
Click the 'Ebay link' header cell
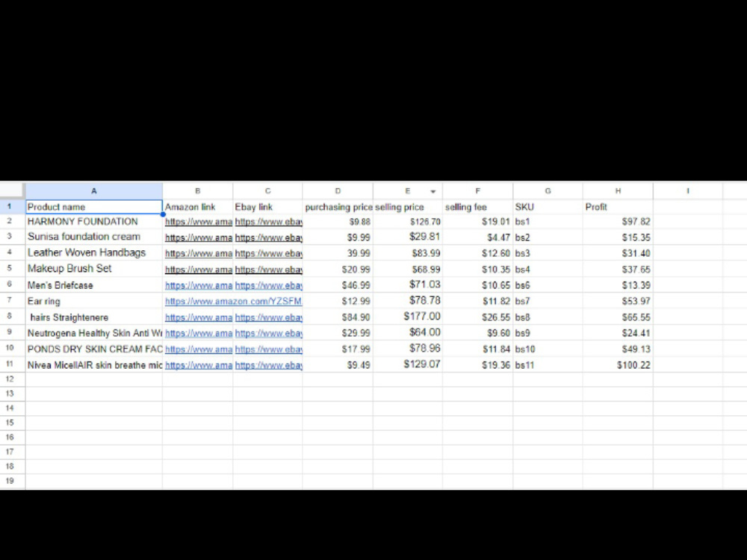[267, 207]
